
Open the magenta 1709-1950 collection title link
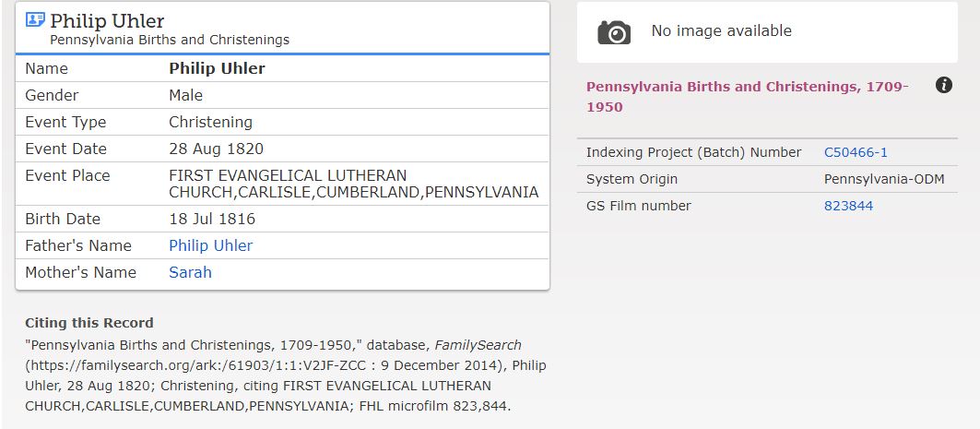click(747, 96)
